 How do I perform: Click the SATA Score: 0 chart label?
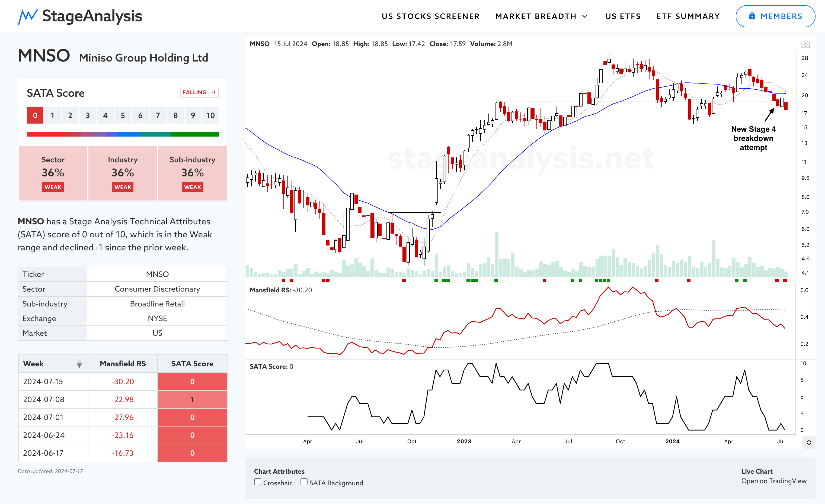(x=271, y=367)
